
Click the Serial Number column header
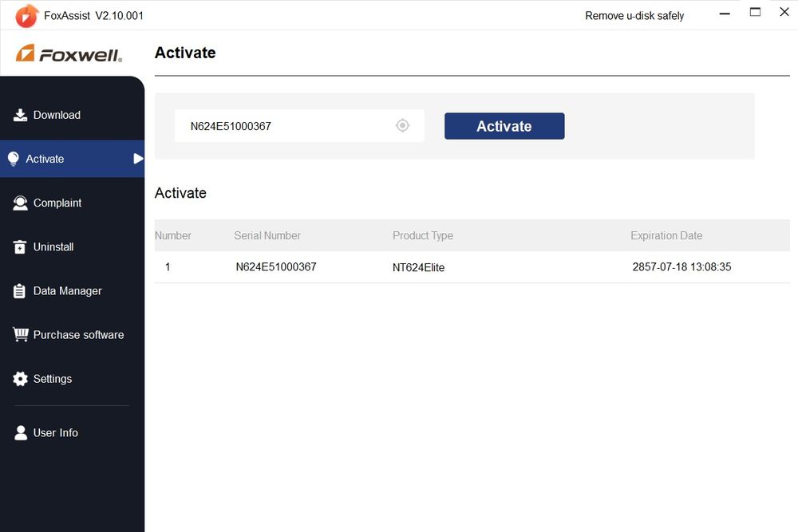click(267, 235)
